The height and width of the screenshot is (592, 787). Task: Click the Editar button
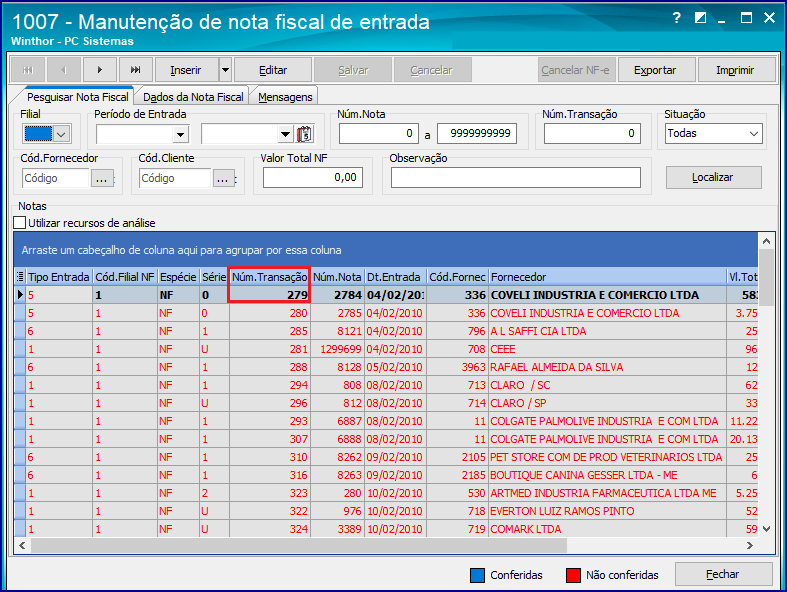point(273,70)
